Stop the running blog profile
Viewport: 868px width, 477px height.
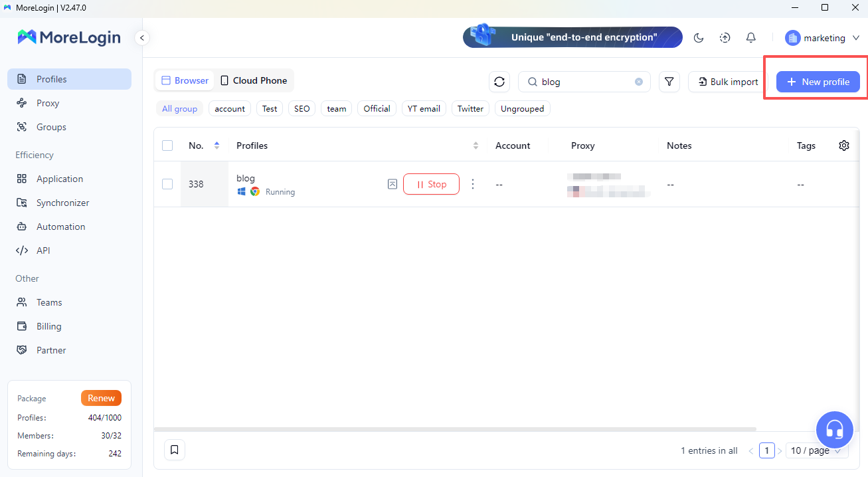[x=431, y=184]
